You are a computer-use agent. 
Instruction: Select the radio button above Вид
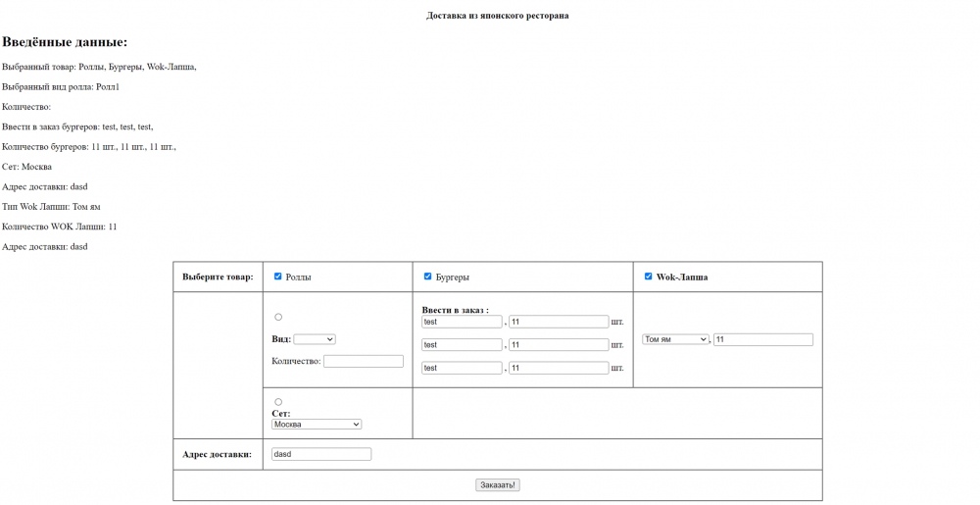[x=278, y=317]
